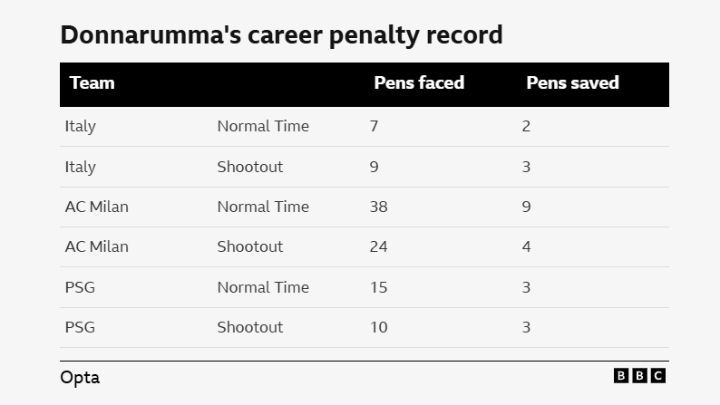Screen dimensions: 720x405
Task: Click the 9 pens saved for AC Milan
Action: [526, 207]
